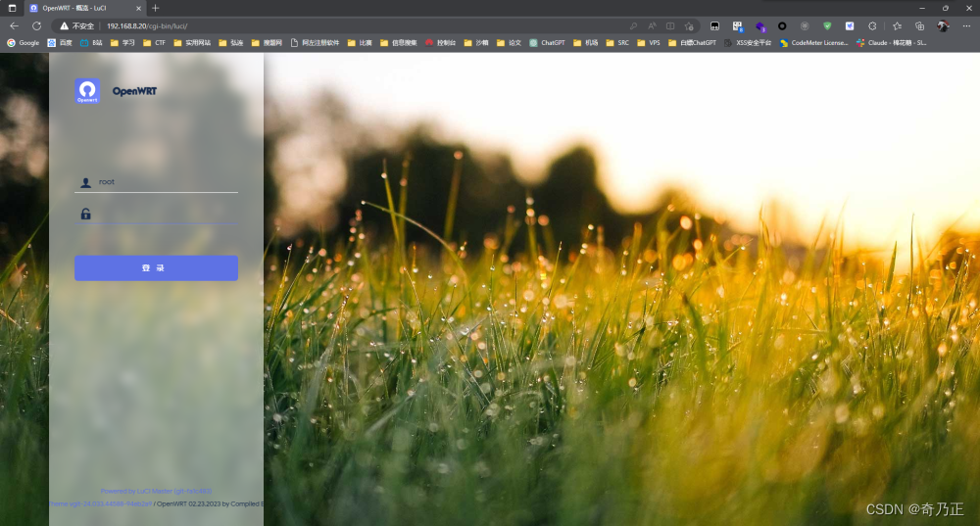This screenshot has width=980, height=526.
Task: Open the 比赛 bookmark folder
Action: coord(360,43)
